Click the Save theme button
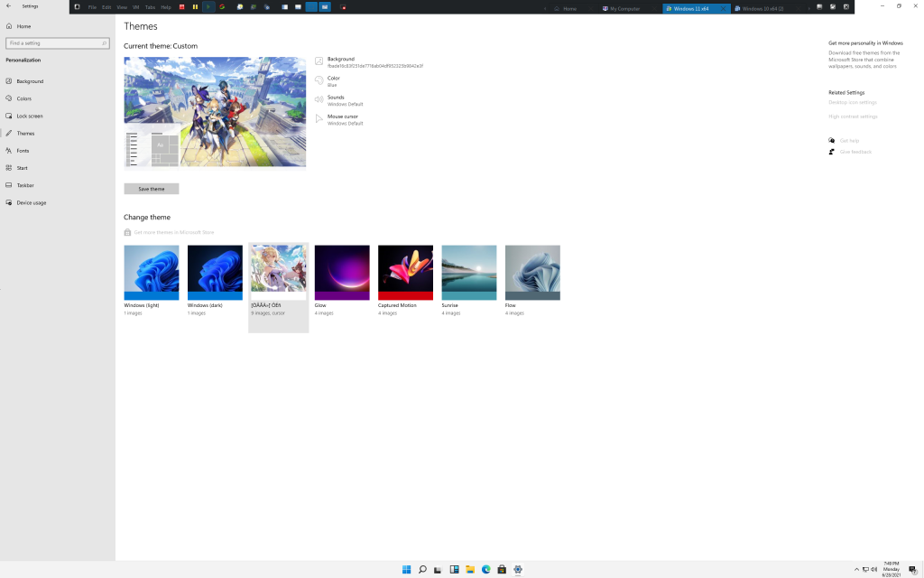This screenshot has width=924, height=578. tap(152, 189)
